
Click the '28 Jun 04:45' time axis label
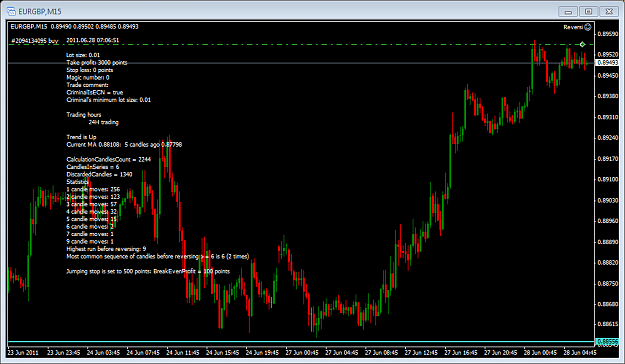(x=580, y=353)
